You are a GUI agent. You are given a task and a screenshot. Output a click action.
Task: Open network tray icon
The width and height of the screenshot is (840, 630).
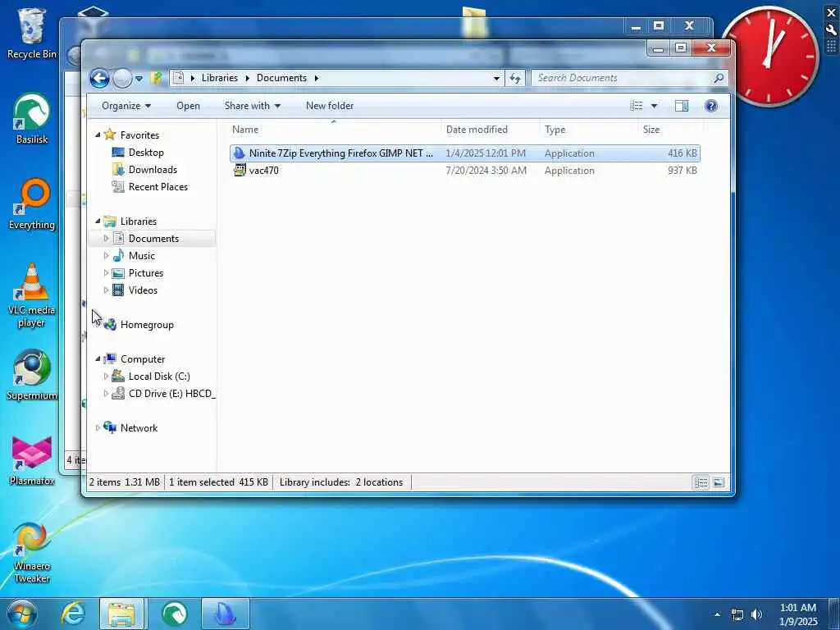737,615
